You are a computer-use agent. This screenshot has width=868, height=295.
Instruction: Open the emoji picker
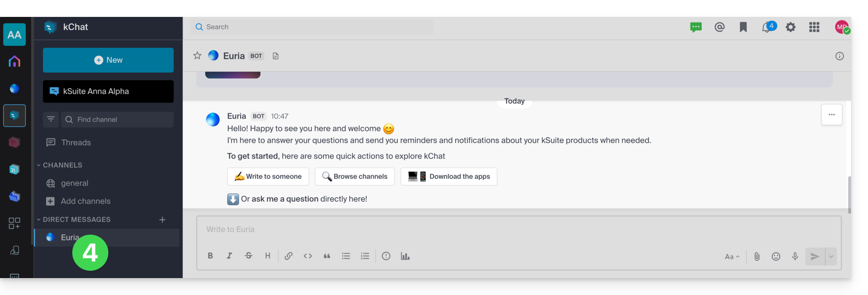(776, 257)
